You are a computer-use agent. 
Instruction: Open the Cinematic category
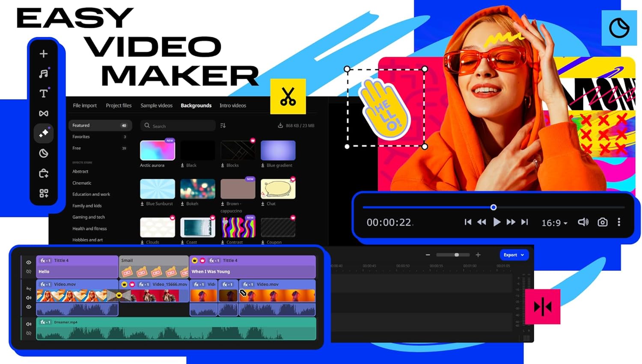click(82, 183)
